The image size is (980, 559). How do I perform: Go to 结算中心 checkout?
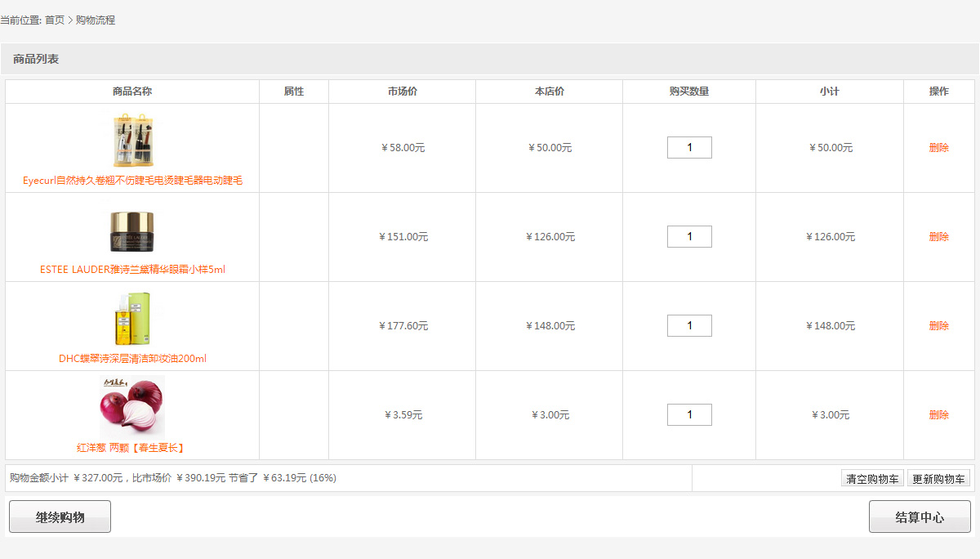point(920,517)
